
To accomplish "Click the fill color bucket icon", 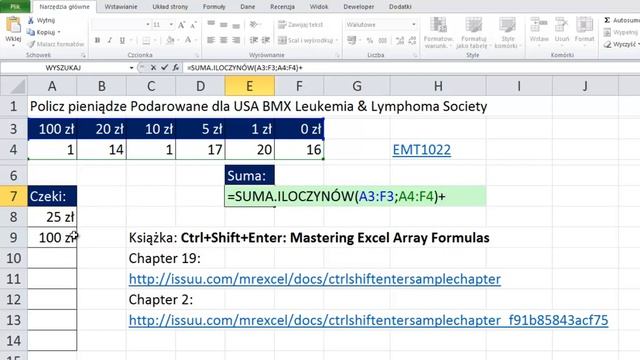I will click(170, 40).
